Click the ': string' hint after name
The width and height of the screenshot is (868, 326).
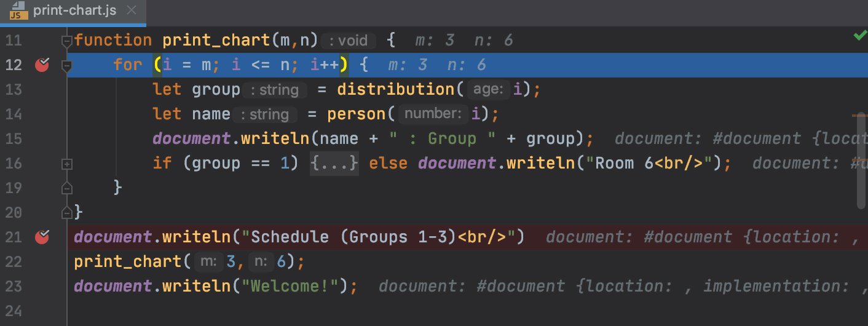coord(264,115)
